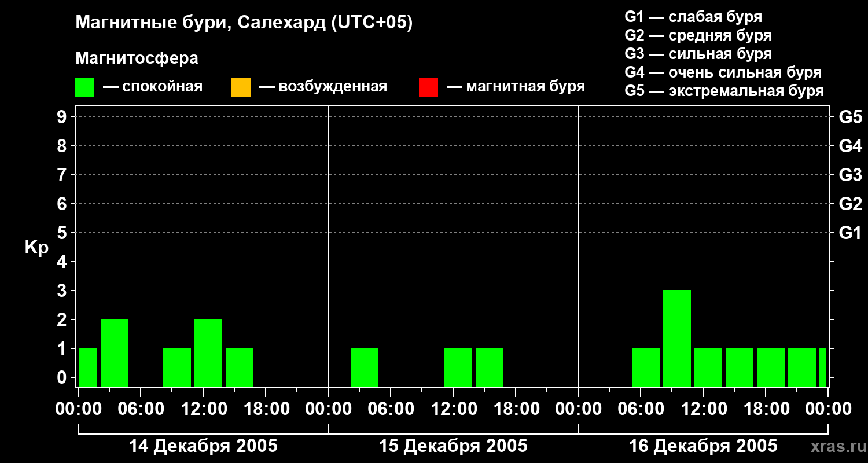Viewport: 868px width, 463px height.
Task: Click the Kp 1 bar at 18:00, 16 December
Action: click(x=771, y=367)
